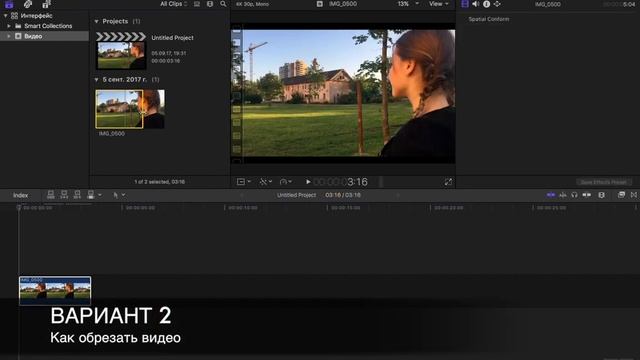Open edit source media dropdown arrow
The image size is (640, 360).
(x=100, y=196)
